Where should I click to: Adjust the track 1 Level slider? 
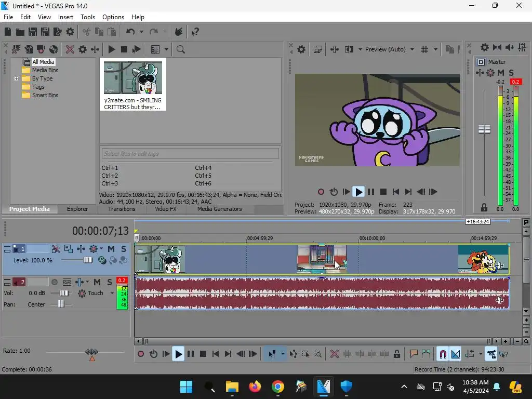point(87,260)
